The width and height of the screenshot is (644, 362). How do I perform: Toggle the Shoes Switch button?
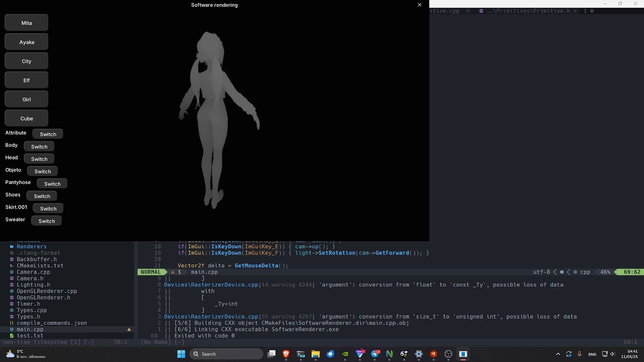(42, 196)
